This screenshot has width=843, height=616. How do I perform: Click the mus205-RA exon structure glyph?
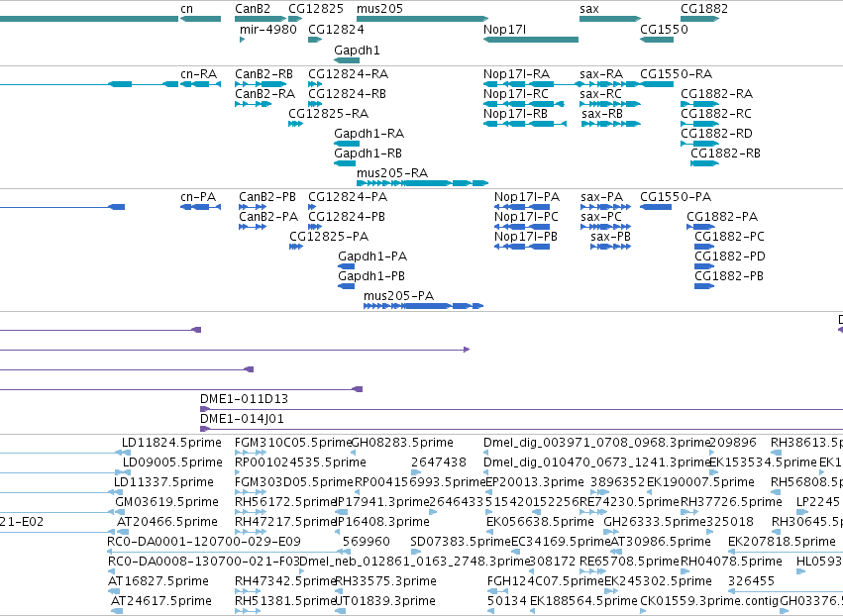pos(422,183)
